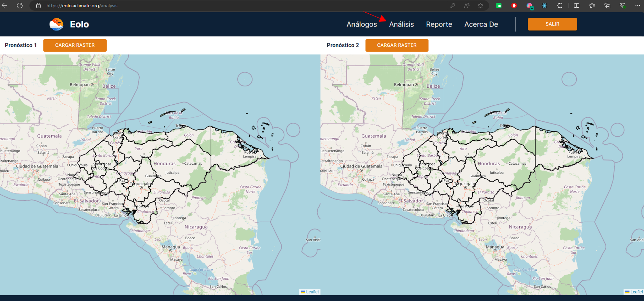
Task: Open saved passwords key icon
Action: click(453, 6)
